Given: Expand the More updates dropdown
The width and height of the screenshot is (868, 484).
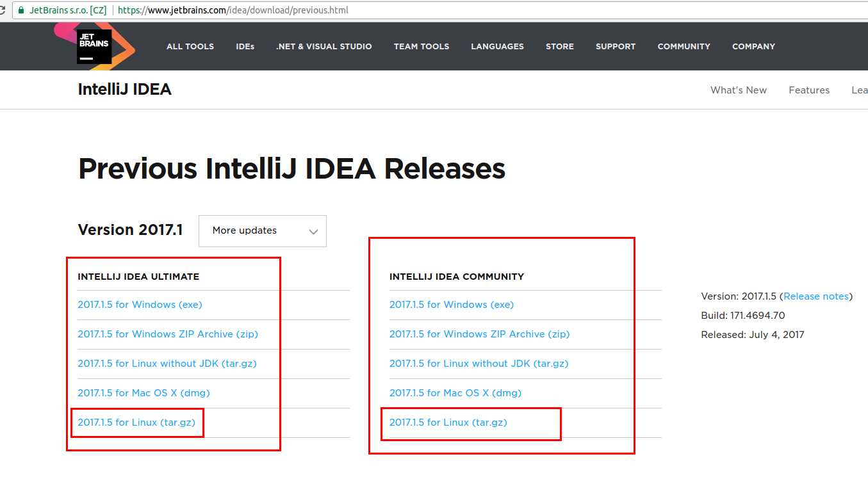Looking at the screenshot, I should (x=263, y=230).
